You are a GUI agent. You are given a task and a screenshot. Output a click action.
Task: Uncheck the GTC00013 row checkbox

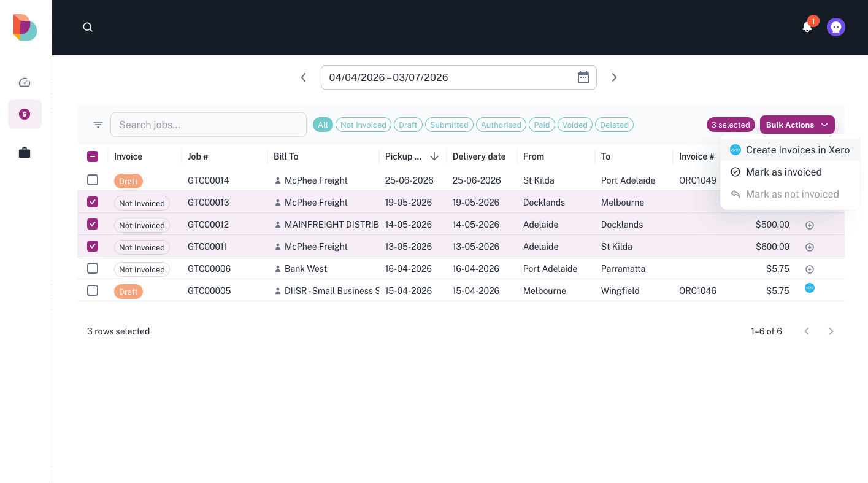[x=93, y=202]
